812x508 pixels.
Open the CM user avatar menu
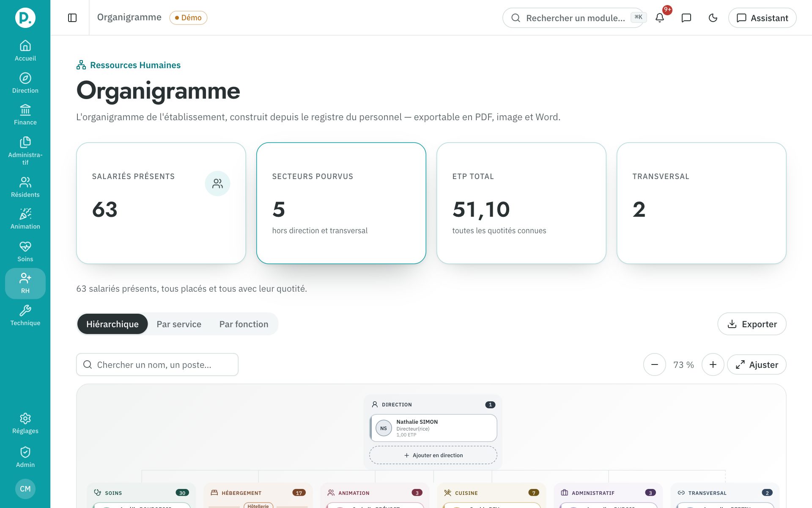25,489
